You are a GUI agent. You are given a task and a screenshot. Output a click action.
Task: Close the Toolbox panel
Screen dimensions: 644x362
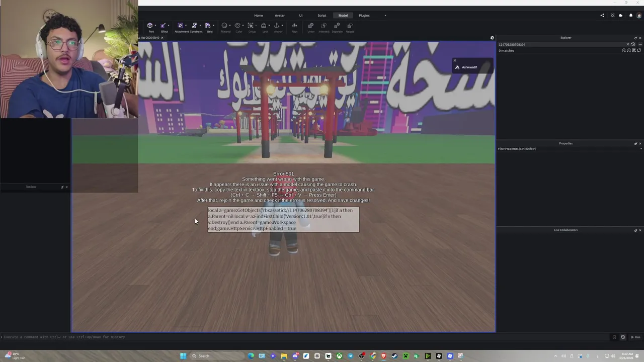(66, 187)
